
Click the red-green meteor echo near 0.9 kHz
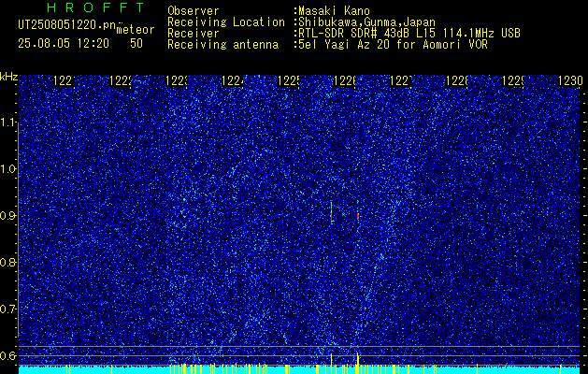tap(332, 212)
